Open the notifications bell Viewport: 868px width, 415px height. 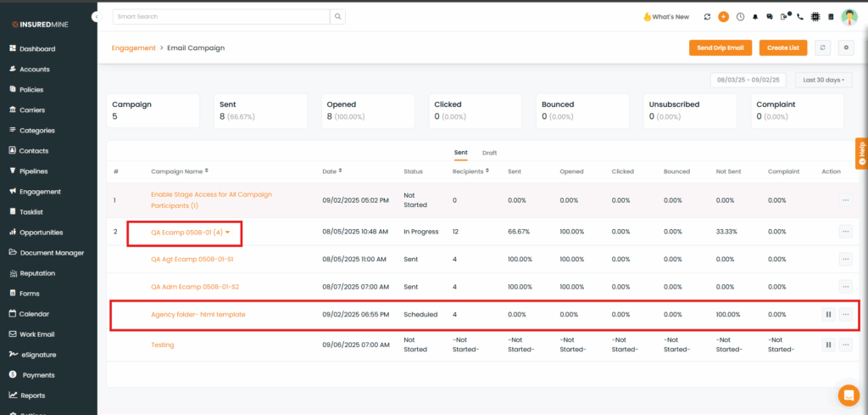coord(755,16)
